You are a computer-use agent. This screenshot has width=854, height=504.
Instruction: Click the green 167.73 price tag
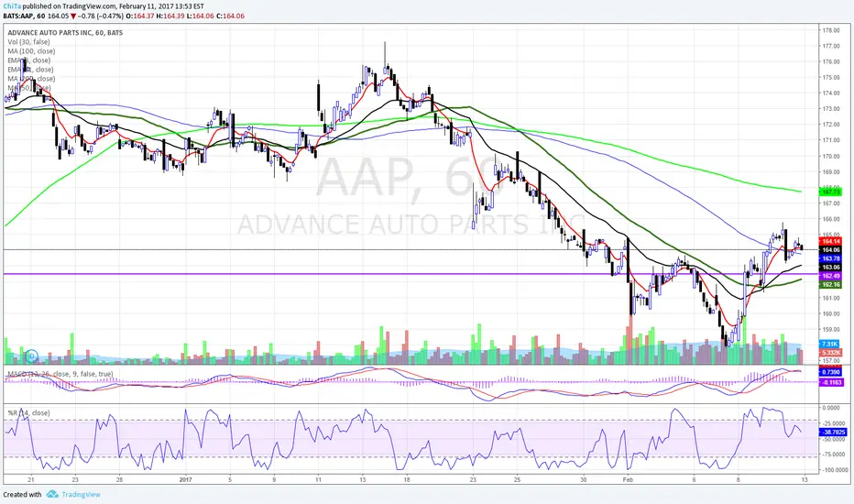click(830, 192)
